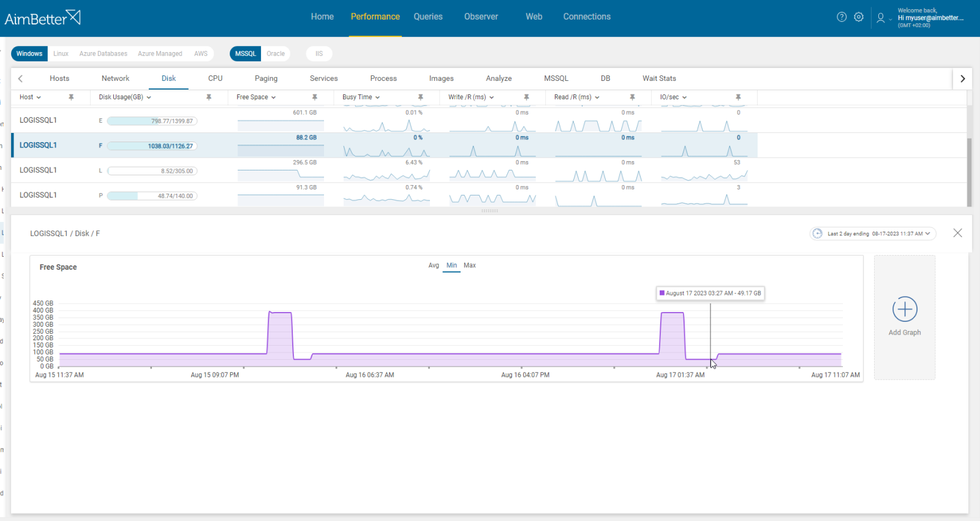Switch to the Hosts tab

[x=59, y=78]
